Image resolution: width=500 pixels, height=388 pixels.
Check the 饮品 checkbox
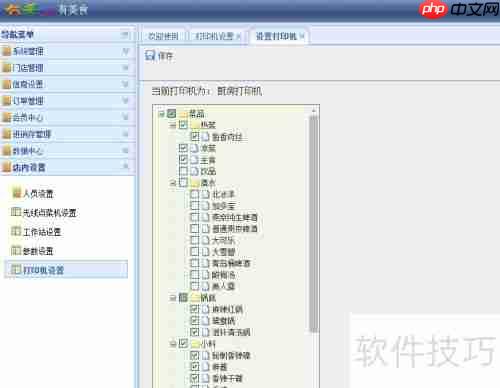(x=183, y=171)
